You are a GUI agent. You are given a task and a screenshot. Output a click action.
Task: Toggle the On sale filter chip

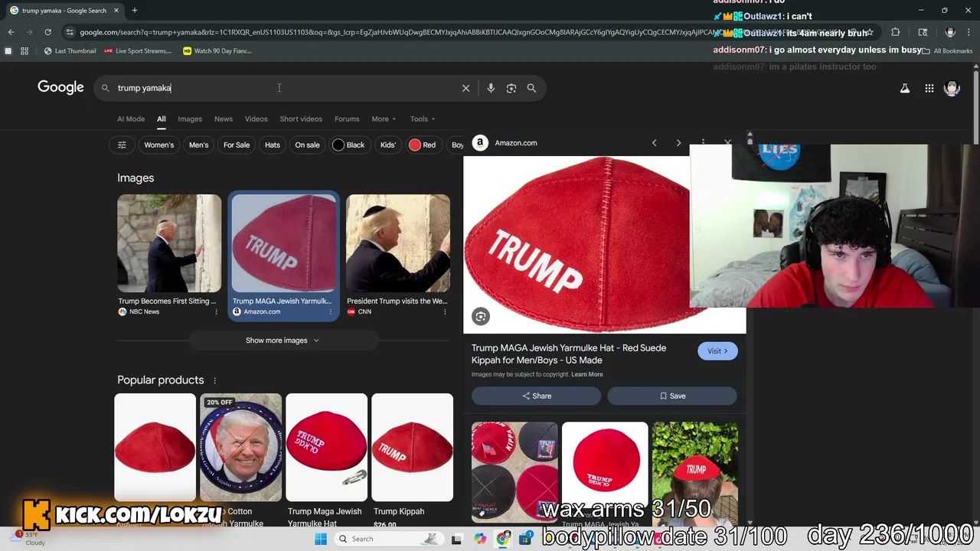pyautogui.click(x=307, y=145)
